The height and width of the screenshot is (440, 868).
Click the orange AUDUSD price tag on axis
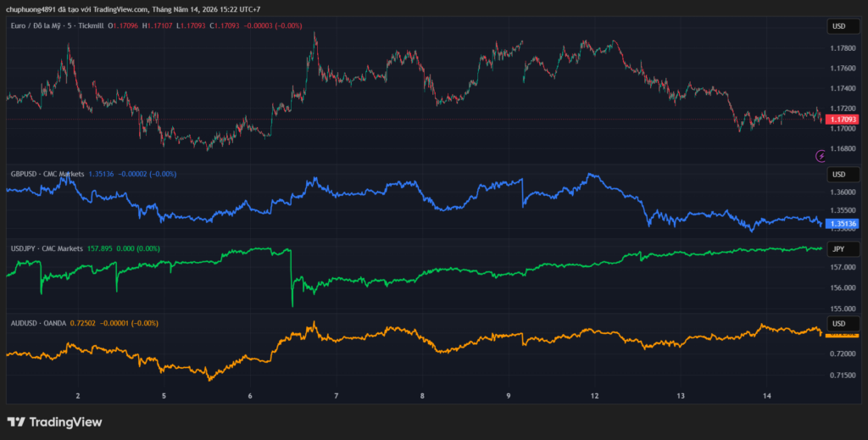click(842, 335)
